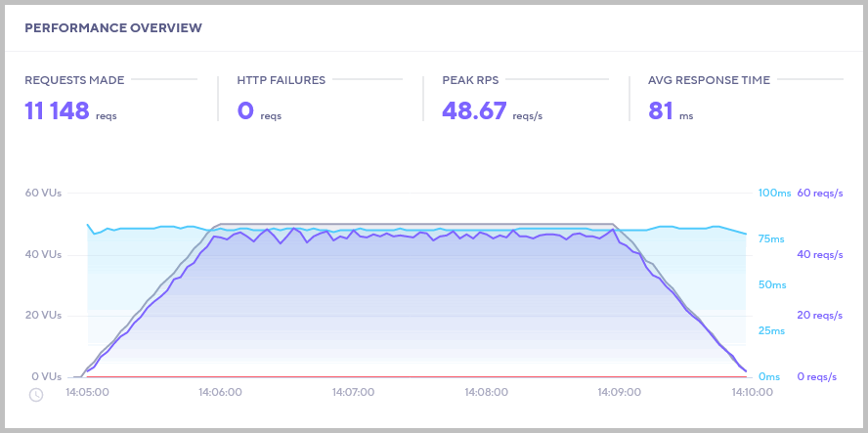This screenshot has width=868, height=433.
Task: Click the clock icon beside the time axis
Action: pos(36,394)
